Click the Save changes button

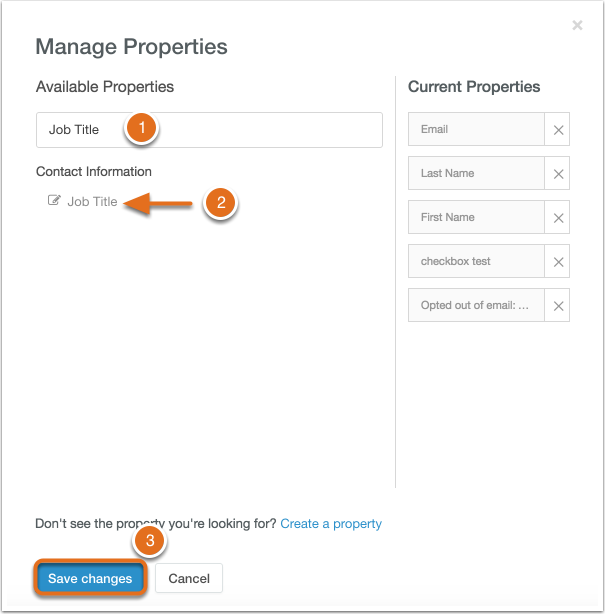tap(90, 578)
